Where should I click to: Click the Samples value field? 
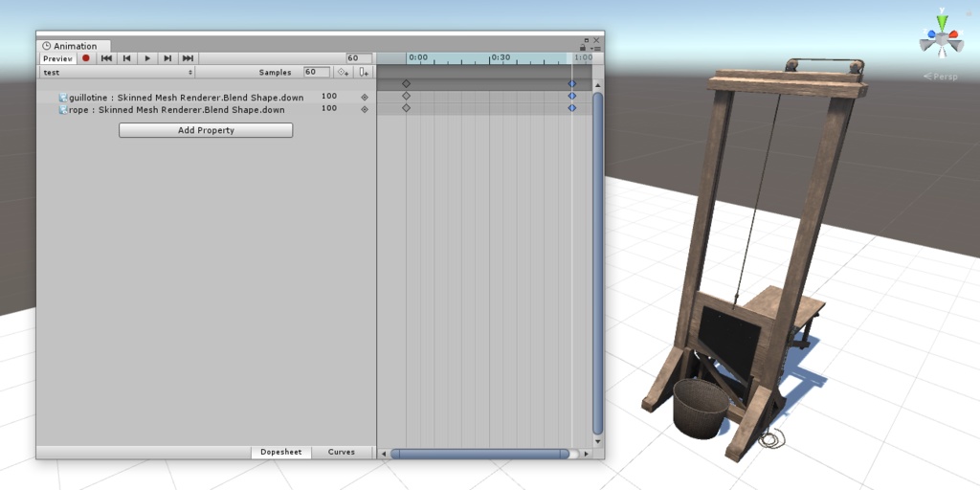(x=317, y=72)
